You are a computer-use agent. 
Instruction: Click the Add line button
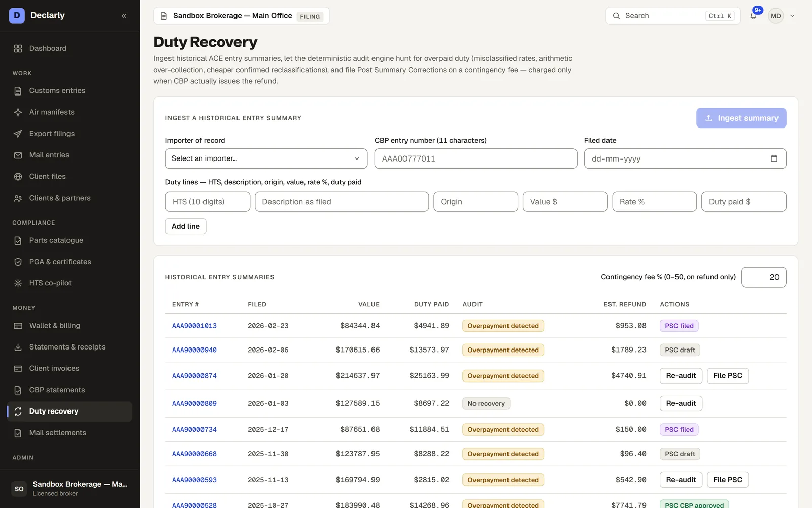pyautogui.click(x=186, y=226)
